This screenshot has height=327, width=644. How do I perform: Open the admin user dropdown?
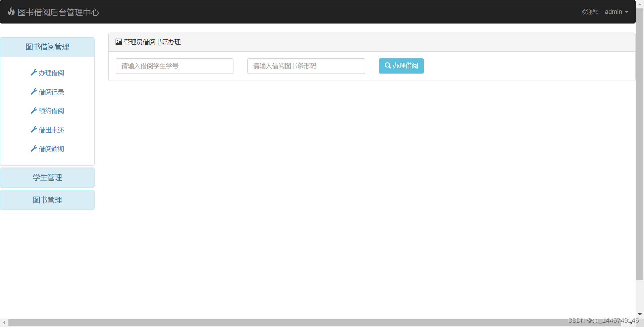[x=616, y=12]
